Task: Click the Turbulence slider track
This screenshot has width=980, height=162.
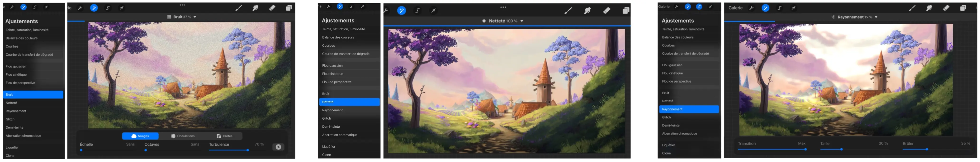Action: pyautogui.click(x=228, y=150)
